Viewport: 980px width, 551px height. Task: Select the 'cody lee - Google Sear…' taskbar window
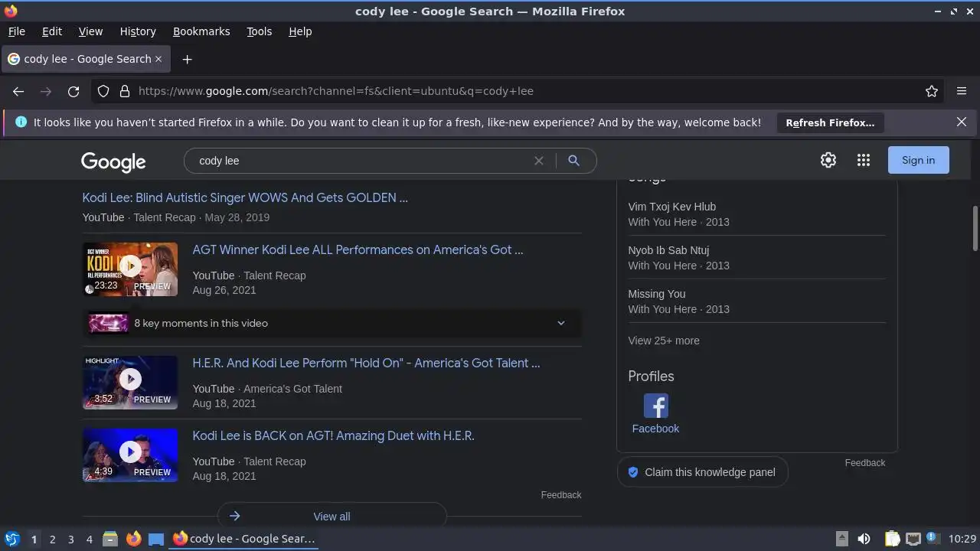[244, 539]
